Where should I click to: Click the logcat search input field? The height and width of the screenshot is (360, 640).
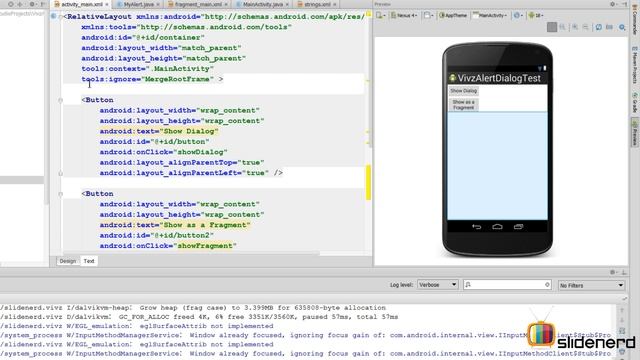pos(507,285)
